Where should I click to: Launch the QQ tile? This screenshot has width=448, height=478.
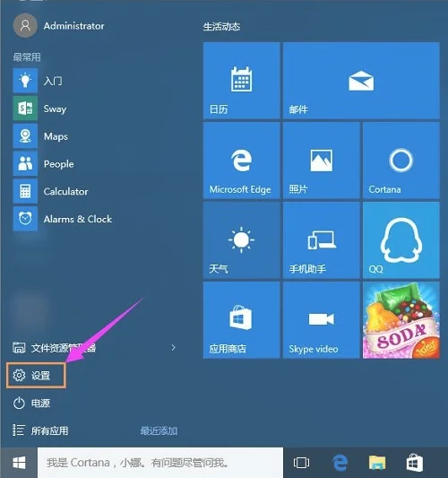(401, 240)
